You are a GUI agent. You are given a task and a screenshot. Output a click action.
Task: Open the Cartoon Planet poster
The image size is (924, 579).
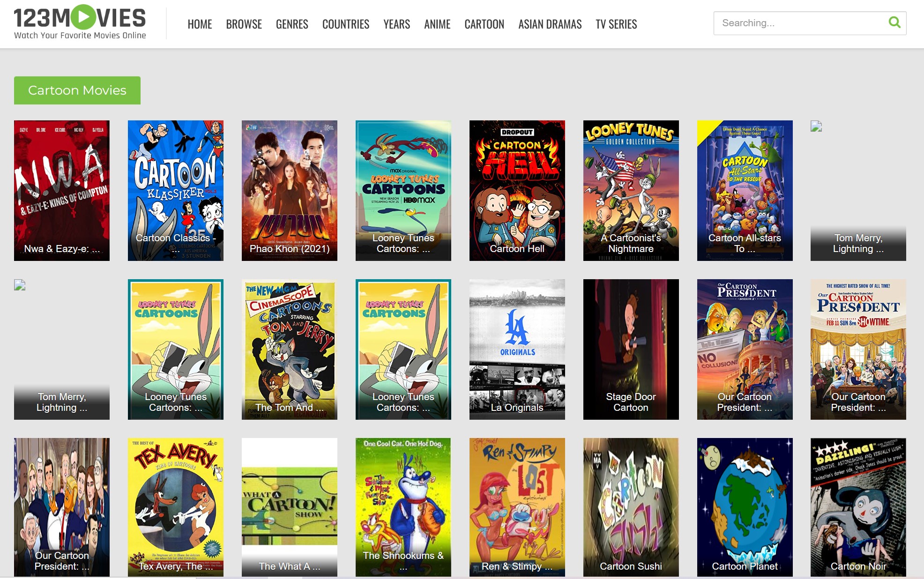[745, 507]
